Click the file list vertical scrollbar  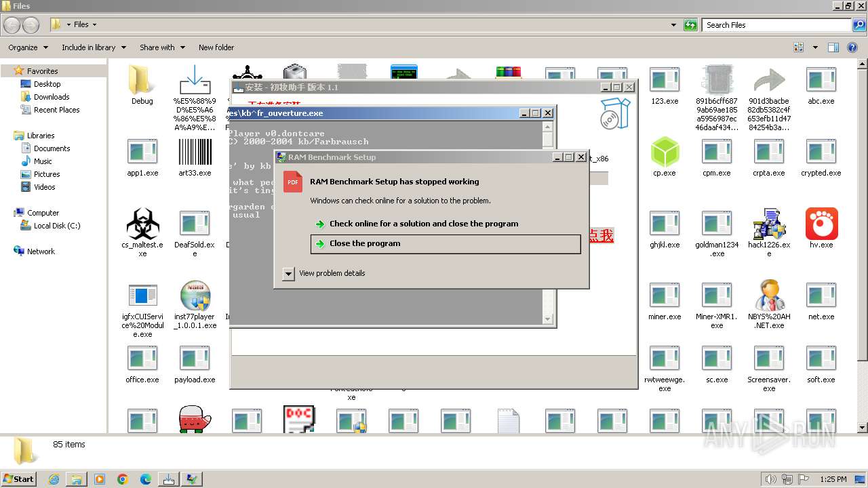(x=863, y=246)
